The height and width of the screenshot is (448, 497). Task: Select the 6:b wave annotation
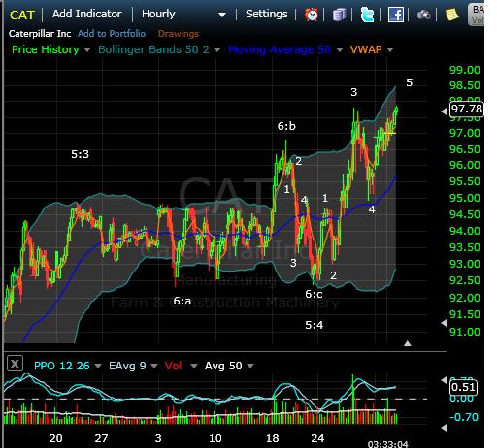point(286,126)
